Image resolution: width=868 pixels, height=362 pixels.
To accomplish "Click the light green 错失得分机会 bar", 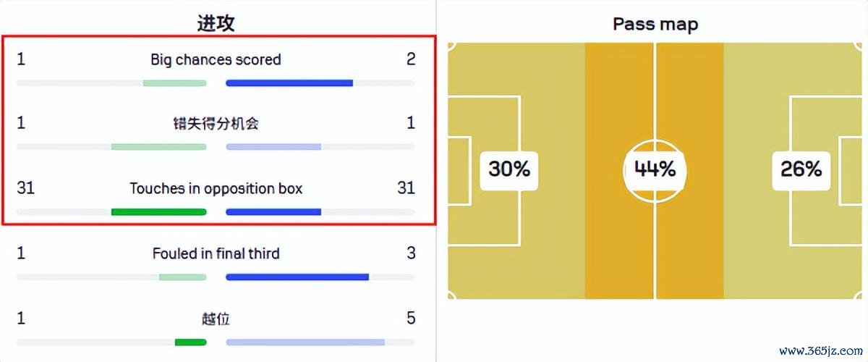I will tap(158, 147).
